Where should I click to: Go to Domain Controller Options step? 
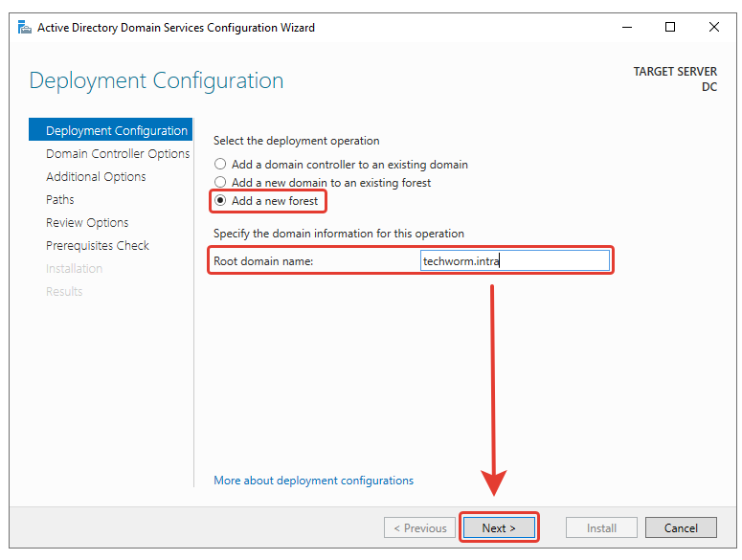(118, 154)
